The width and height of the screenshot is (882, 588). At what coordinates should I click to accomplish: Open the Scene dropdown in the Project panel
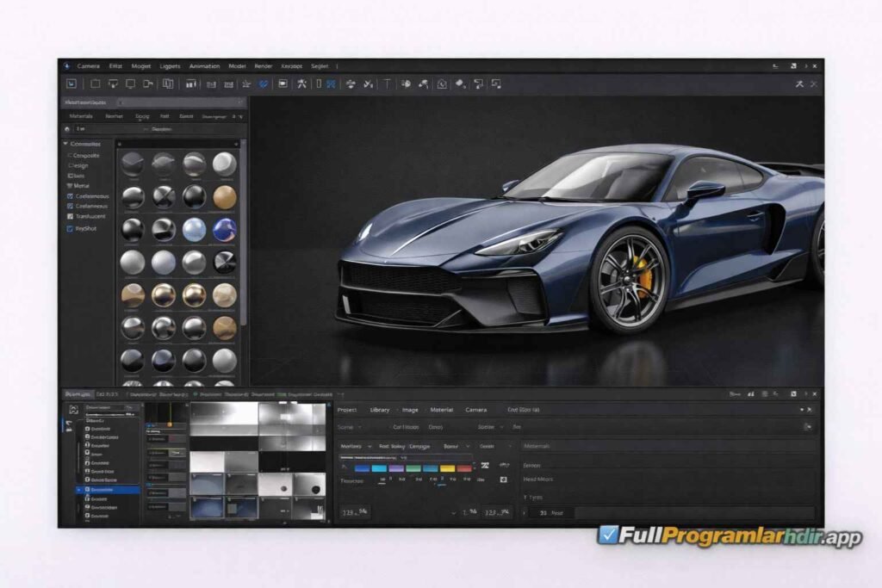[353, 428]
